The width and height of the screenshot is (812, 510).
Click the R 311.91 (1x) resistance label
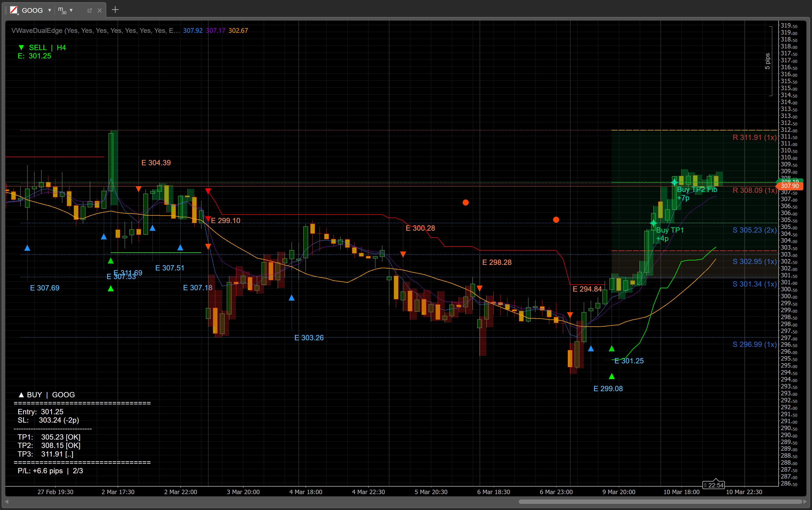point(754,137)
